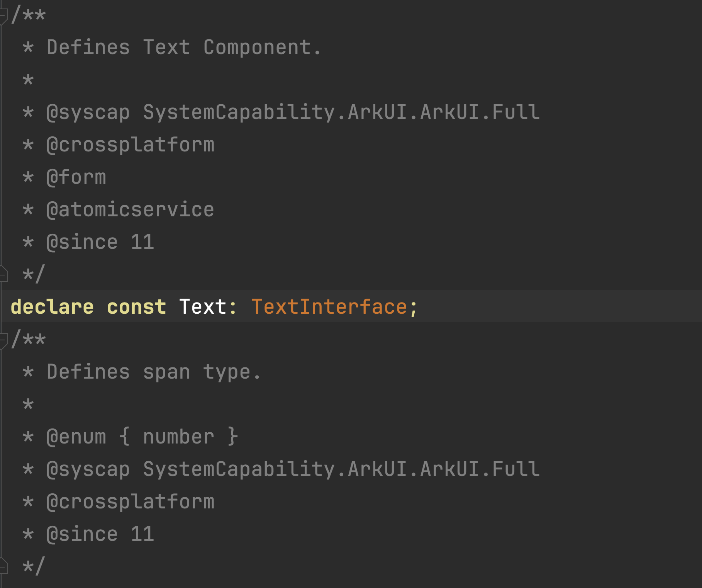Click SystemCapability.ArkUI.ArkUI.Full in first comment block

point(341,112)
